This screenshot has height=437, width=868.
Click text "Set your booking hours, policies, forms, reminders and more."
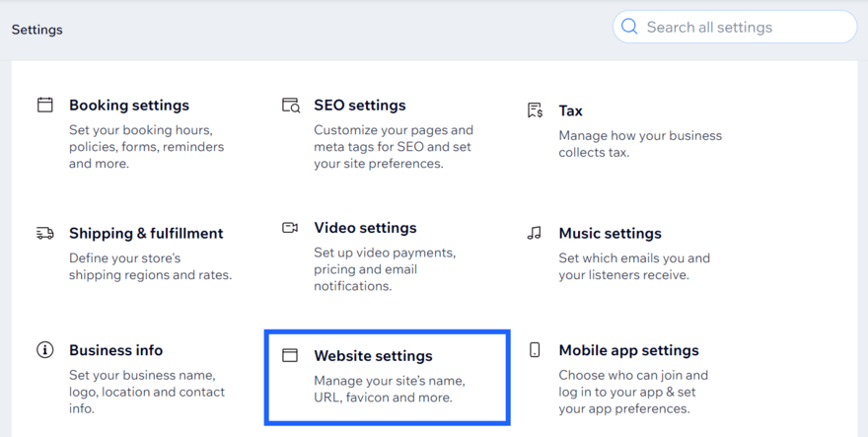coord(147,147)
